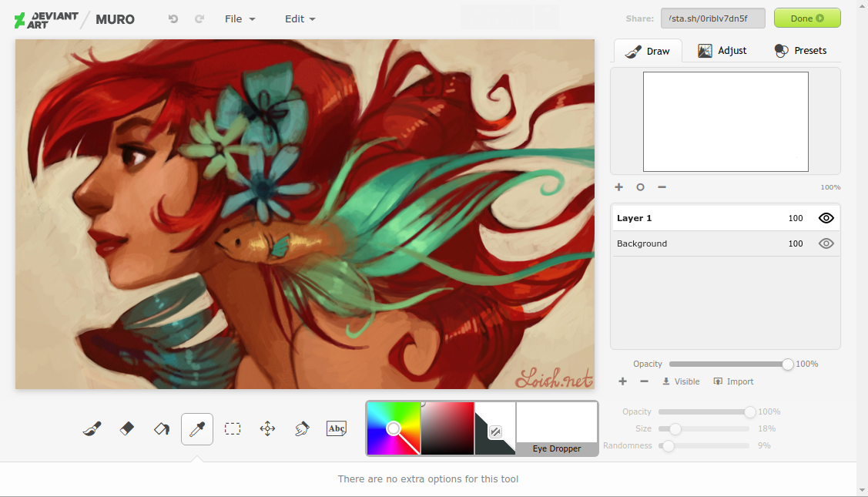This screenshot has height=497, width=868.
Task: Click the dark secondary color swatch
Action: [x=484, y=443]
